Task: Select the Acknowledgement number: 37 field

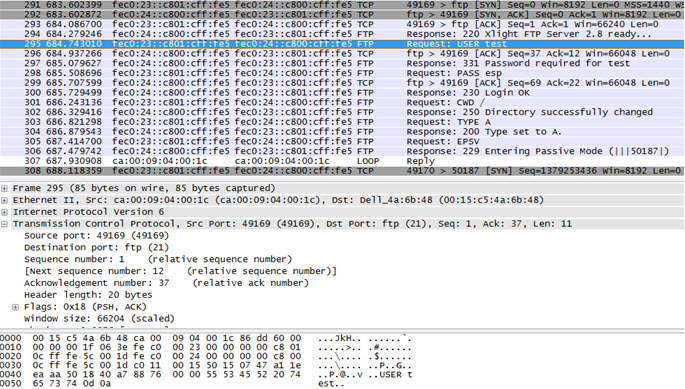Action: tap(166, 283)
